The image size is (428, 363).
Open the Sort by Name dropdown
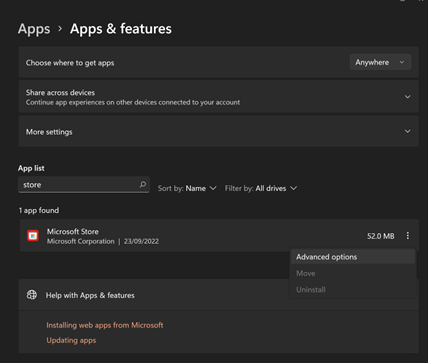coord(187,188)
